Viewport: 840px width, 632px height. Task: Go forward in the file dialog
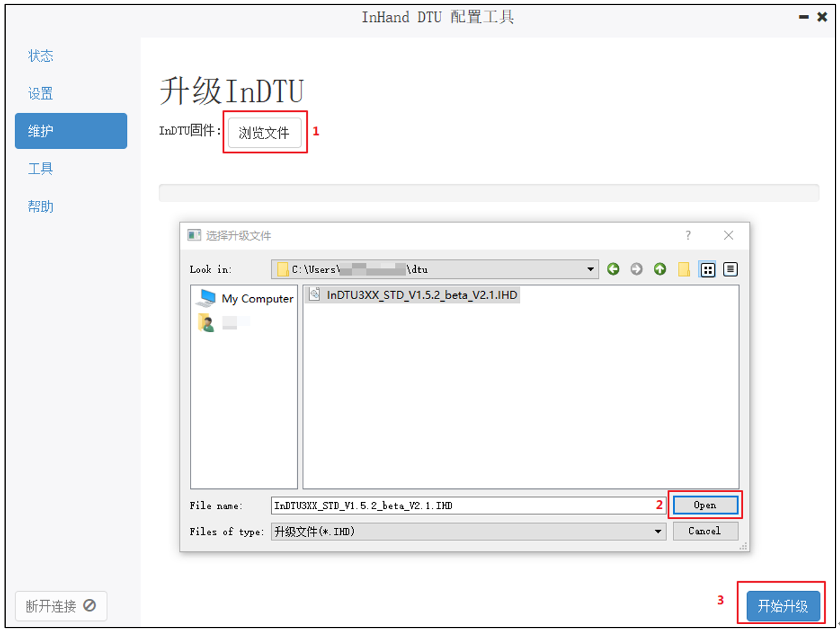636,269
